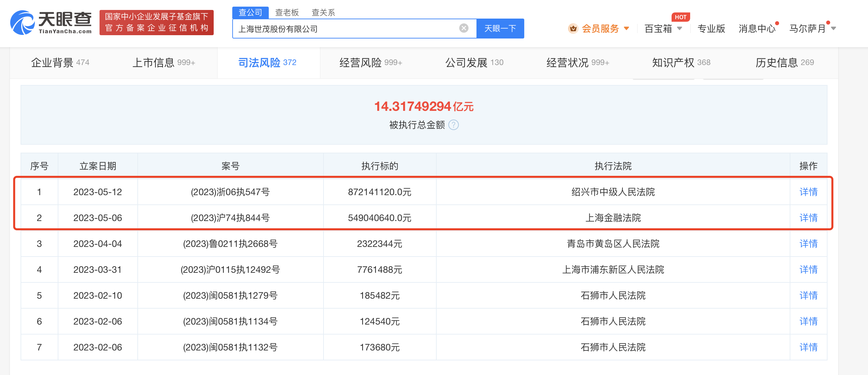868x375 pixels.
Task: Switch to the 查关系 search tab
Action: click(x=323, y=13)
